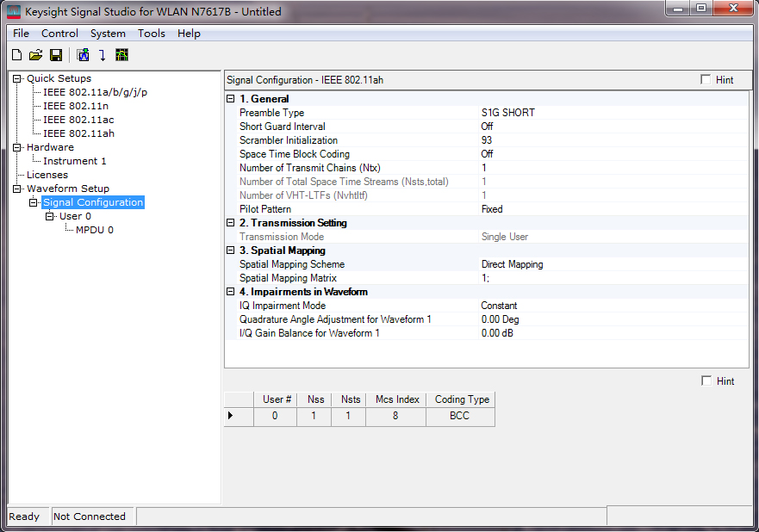759x532 pixels.
Task: Click the Open folder toolbar icon
Action: tap(35, 55)
